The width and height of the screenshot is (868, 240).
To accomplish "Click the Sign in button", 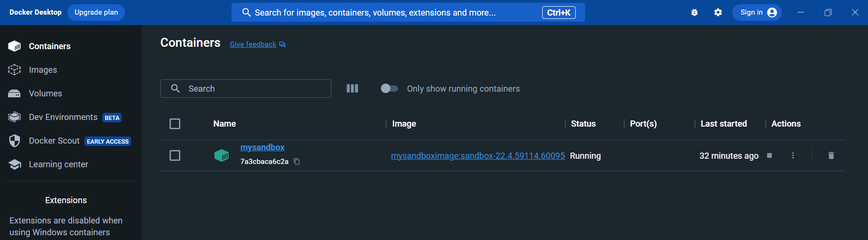I will (757, 12).
